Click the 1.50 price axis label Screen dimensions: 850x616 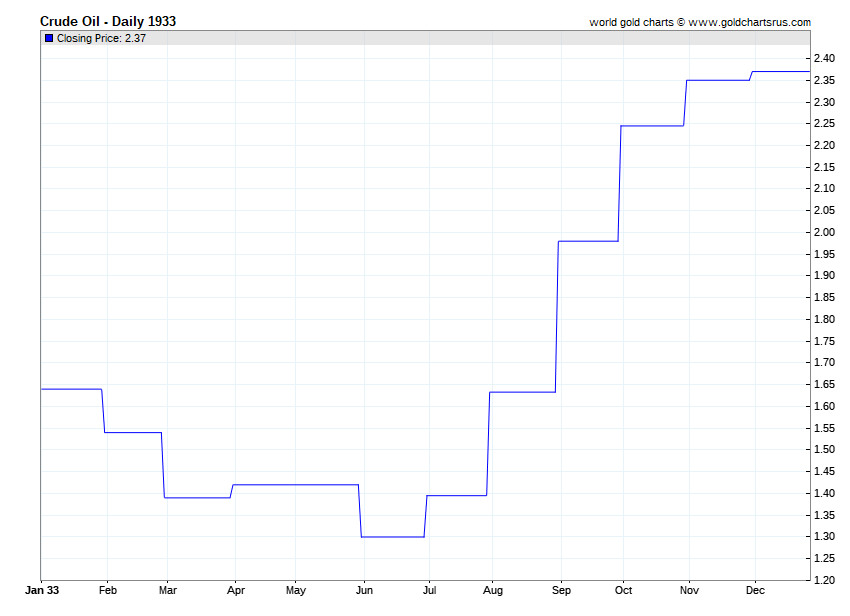[x=825, y=450]
